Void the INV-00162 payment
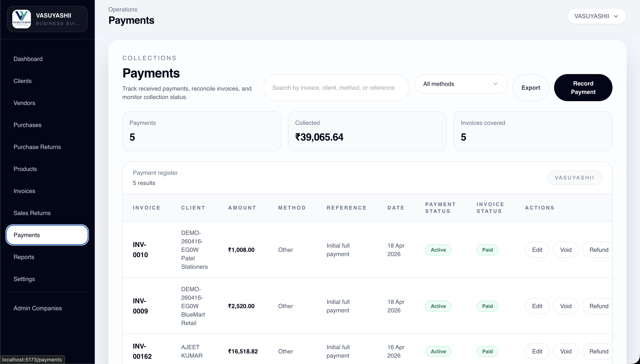 [x=566, y=351]
